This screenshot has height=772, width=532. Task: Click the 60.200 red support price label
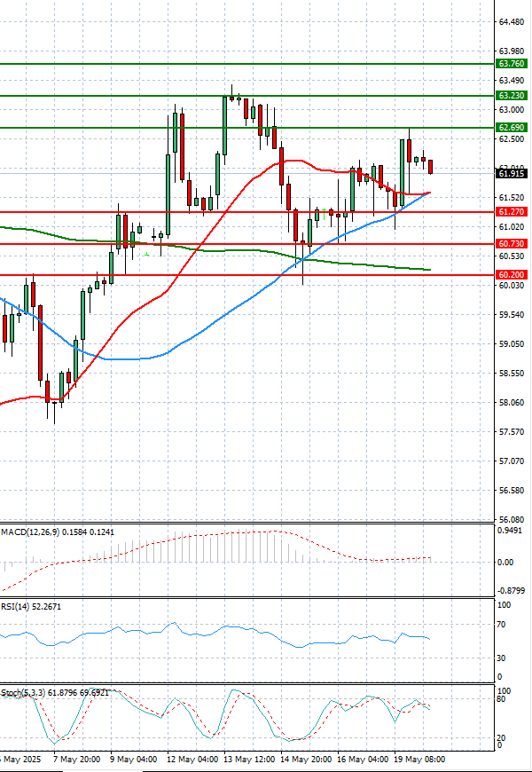point(512,275)
